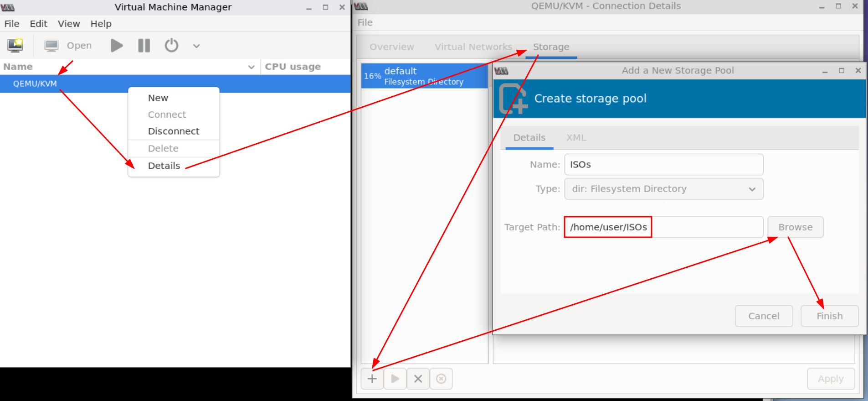Click the start pool play icon
The image size is (868, 401).
pos(395,379)
